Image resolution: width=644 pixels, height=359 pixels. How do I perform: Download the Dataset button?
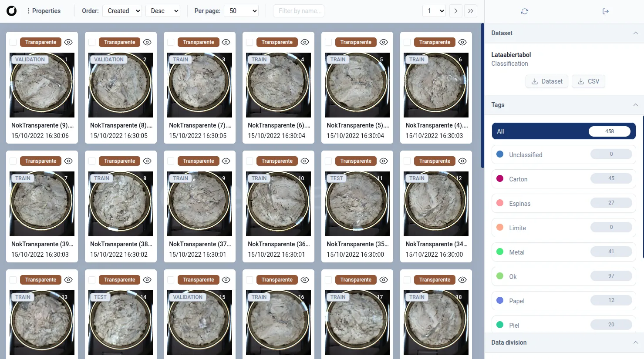[x=547, y=81]
